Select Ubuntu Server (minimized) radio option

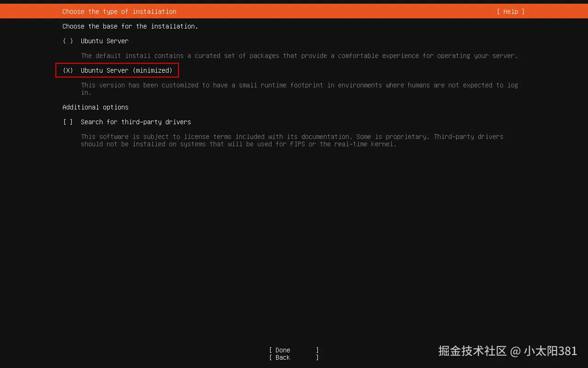click(117, 70)
